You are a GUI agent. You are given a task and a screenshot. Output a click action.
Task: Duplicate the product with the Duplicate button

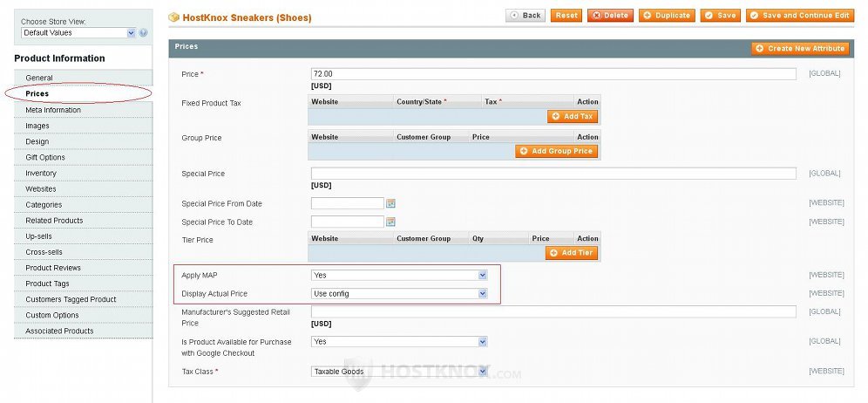pyautogui.click(x=667, y=16)
